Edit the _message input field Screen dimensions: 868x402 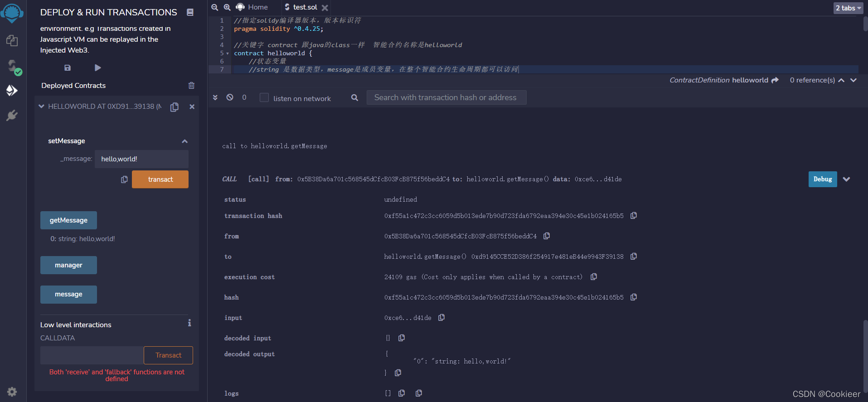coord(141,159)
